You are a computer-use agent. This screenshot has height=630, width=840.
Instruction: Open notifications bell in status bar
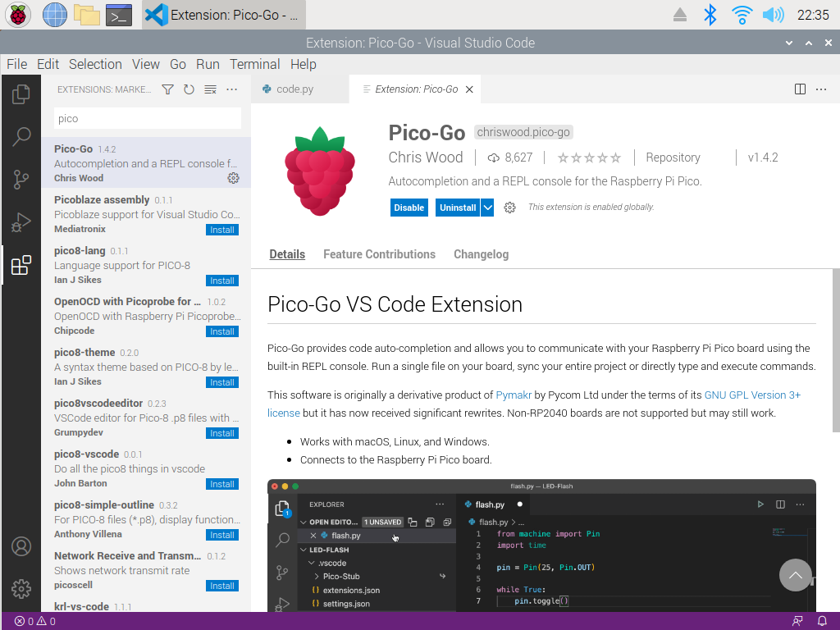(822, 621)
